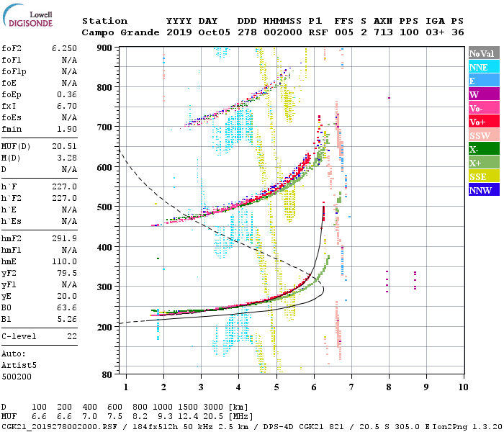Select the SSW salmon legend swatch
The height and width of the screenshot is (432, 504).
click(484, 135)
